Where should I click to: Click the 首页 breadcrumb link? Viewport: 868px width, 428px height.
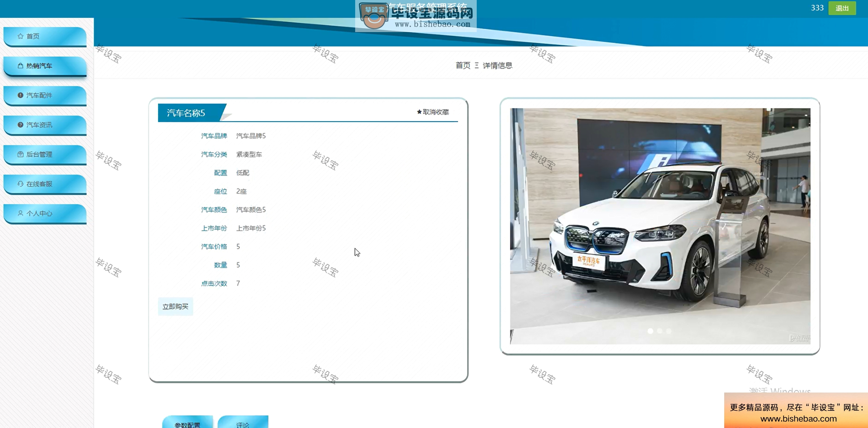[x=463, y=65]
